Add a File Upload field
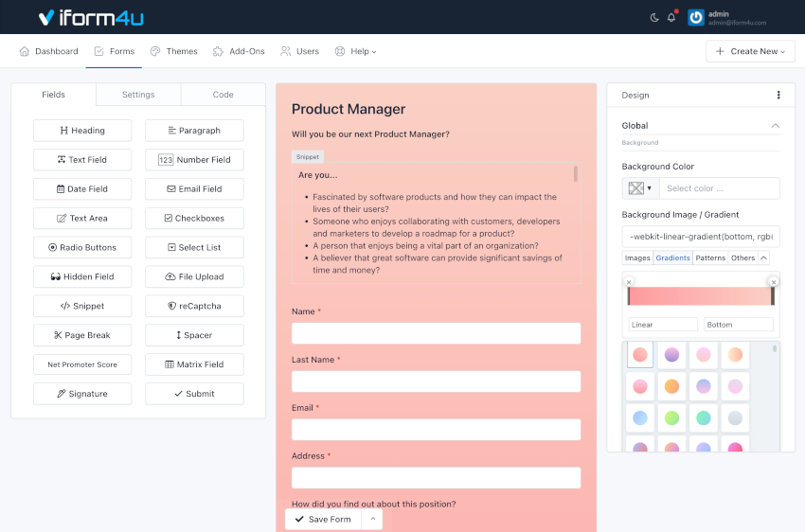Screen dimensions: 805x532 point(194,276)
